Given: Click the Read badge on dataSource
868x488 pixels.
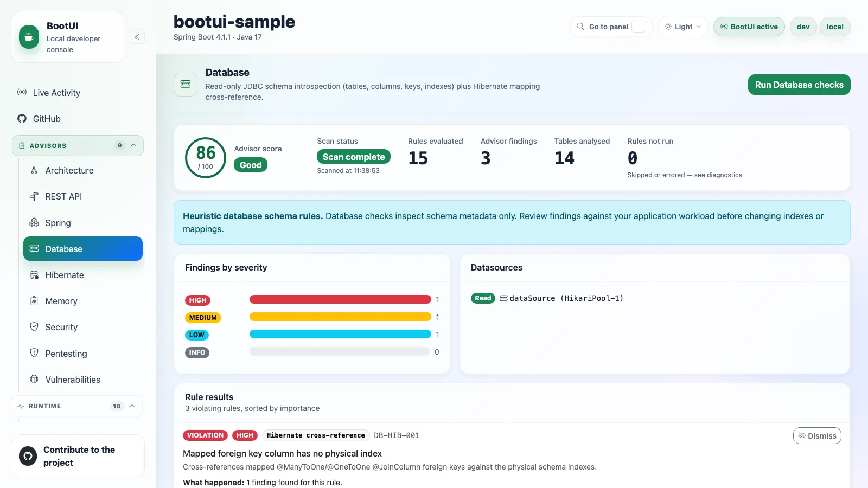Looking at the screenshot, I should [483, 298].
